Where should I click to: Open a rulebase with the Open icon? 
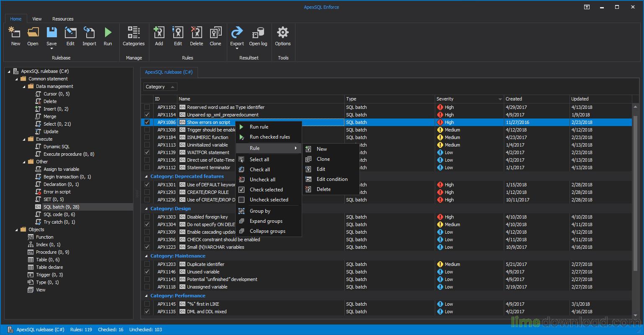coord(33,33)
